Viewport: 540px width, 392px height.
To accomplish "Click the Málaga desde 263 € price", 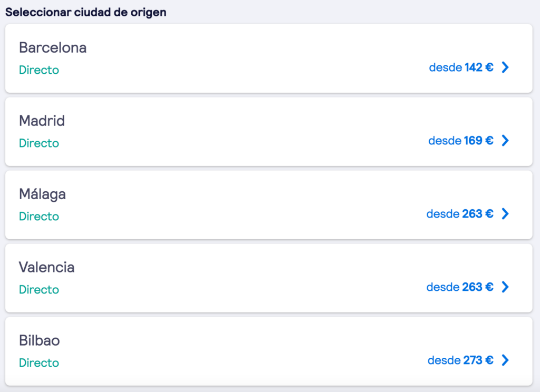I will [460, 214].
